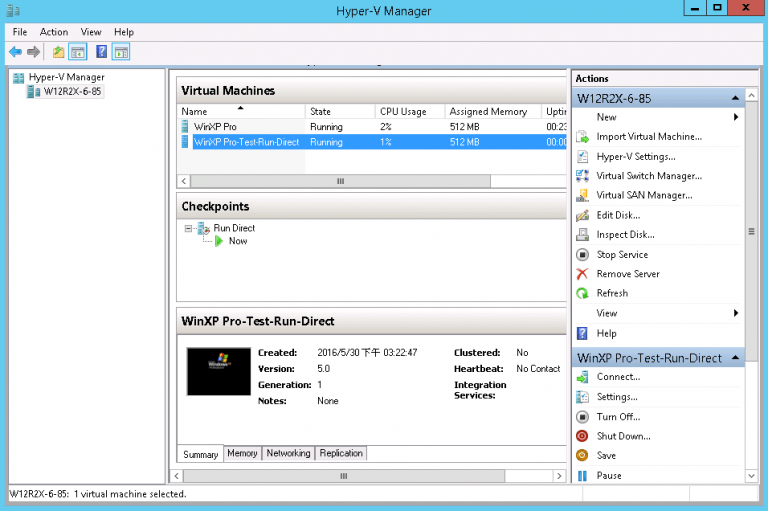This screenshot has height=511, width=768.
Task: Click the Actions pane scroll up arrow
Action: tap(751, 95)
